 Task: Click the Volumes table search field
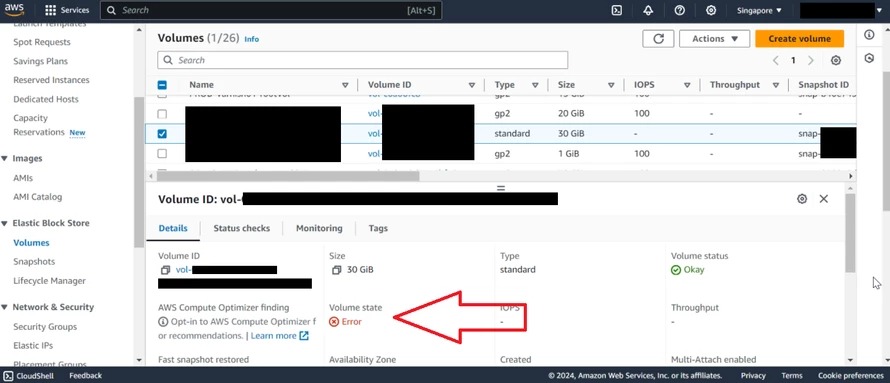pos(363,60)
